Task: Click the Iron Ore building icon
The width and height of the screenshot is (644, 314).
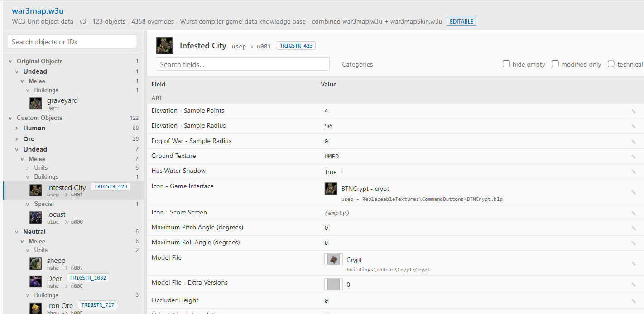Action: tap(36, 308)
